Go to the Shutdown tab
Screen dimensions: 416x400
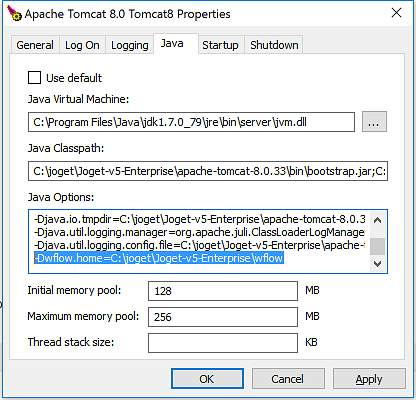pos(274,45)
